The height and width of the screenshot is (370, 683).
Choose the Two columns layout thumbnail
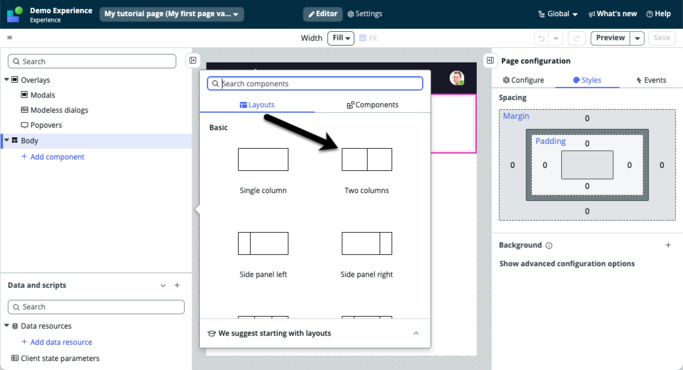click(x=367, y=160)
